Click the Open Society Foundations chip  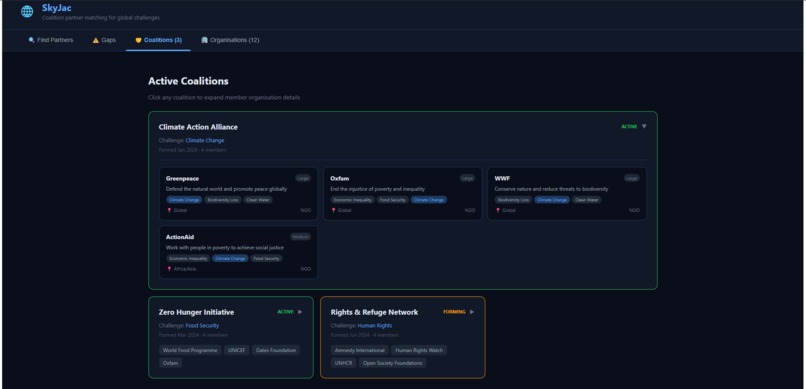point(393,363)
